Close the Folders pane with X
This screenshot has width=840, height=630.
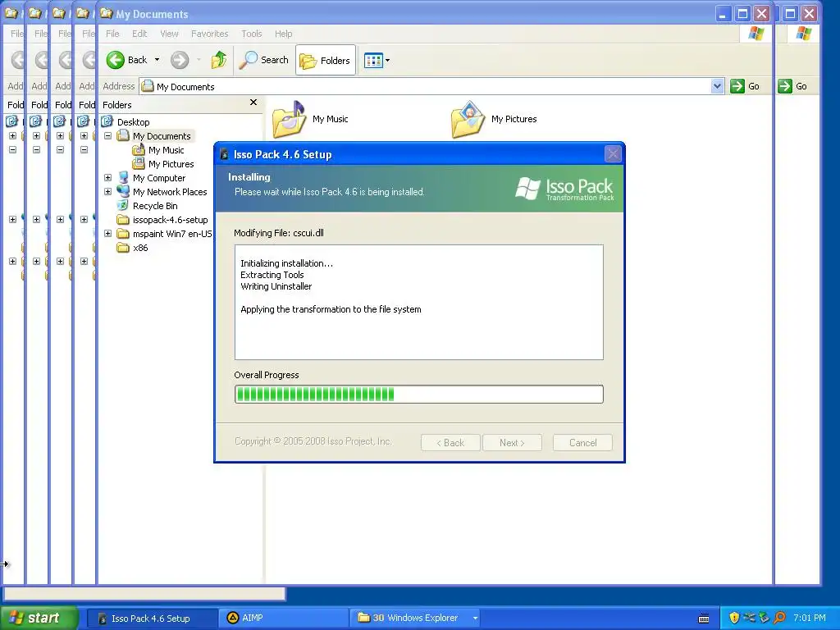pyautogui.click(x=253, y=103)
